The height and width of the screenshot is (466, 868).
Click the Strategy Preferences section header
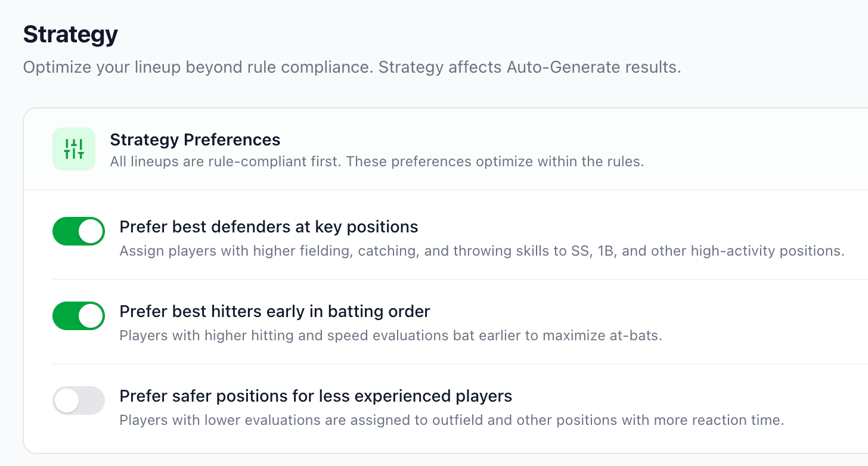pos(194,139)
